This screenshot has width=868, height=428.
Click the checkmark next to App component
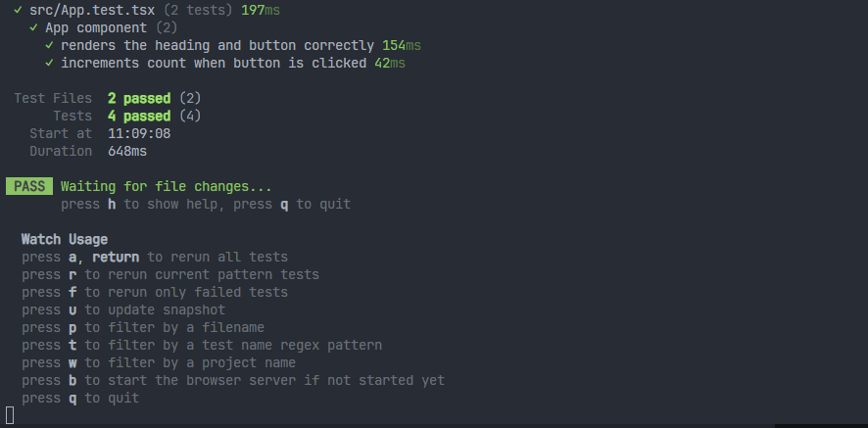(x=33, y=27)
